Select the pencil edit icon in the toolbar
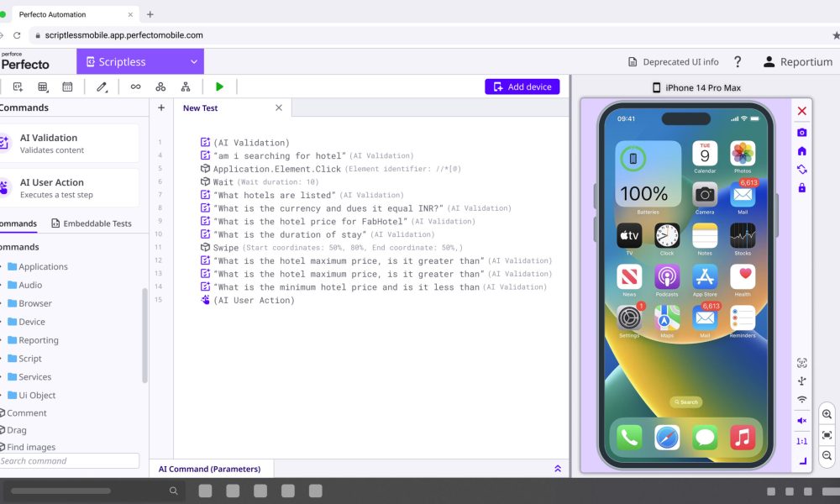Image resolution: width=840 pixels, height=504 pixels. click(103, 86)
